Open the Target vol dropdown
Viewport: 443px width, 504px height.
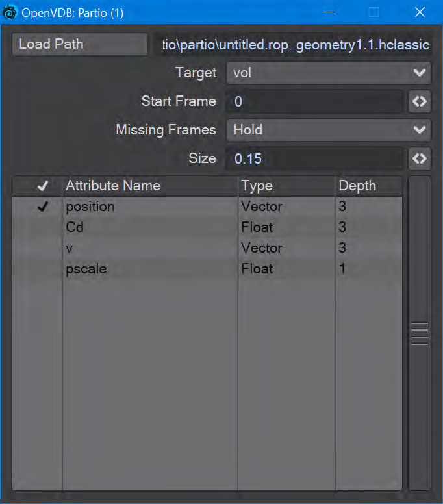coord(329,73)
